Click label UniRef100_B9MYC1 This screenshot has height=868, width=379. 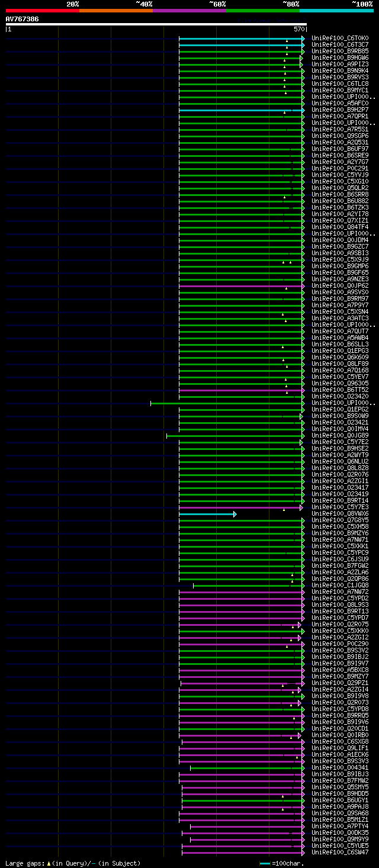[340, 91]
